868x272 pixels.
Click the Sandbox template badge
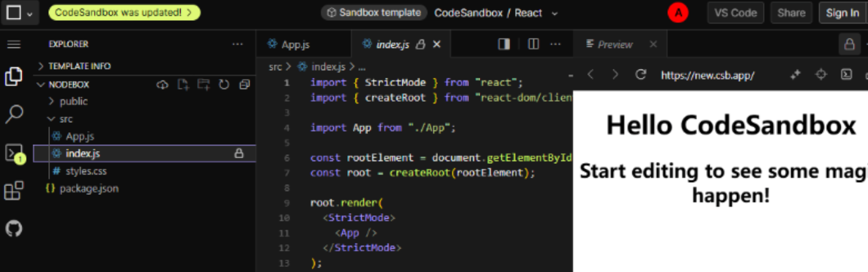coord(373,13)
